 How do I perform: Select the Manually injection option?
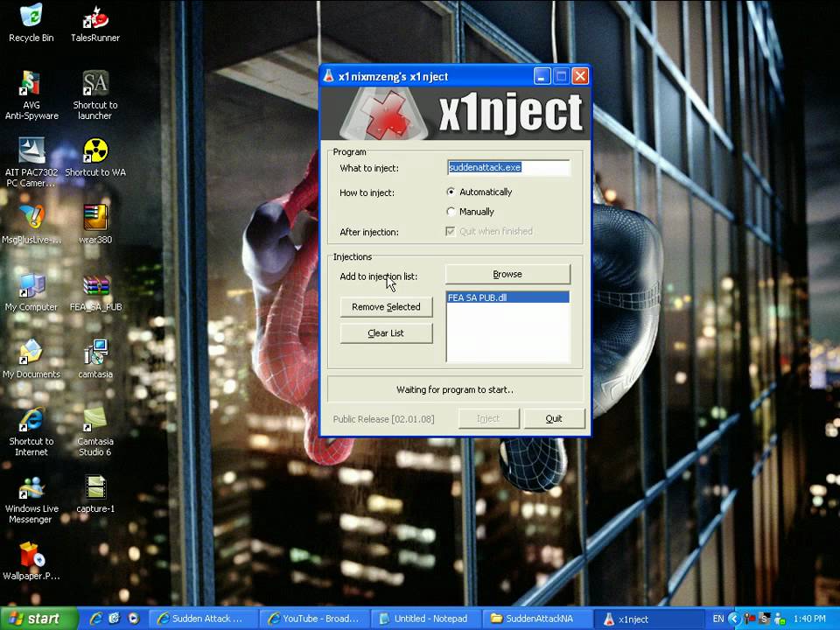tap(471, 212)
